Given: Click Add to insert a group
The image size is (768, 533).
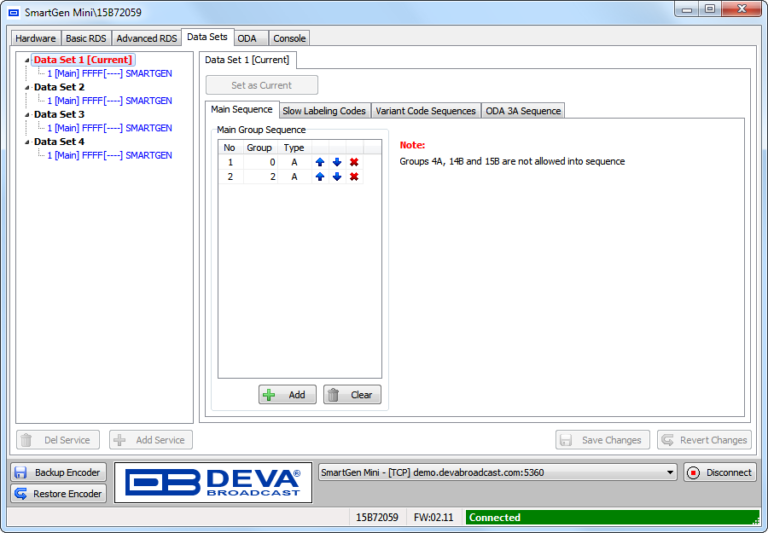Looking at the screenshot, I should click(287, 395).
